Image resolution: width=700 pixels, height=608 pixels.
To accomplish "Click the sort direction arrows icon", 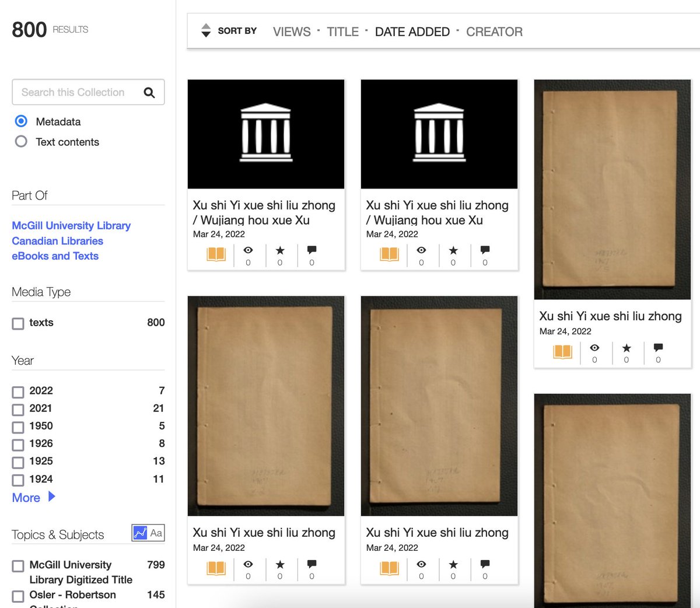I will coord(206,30).
